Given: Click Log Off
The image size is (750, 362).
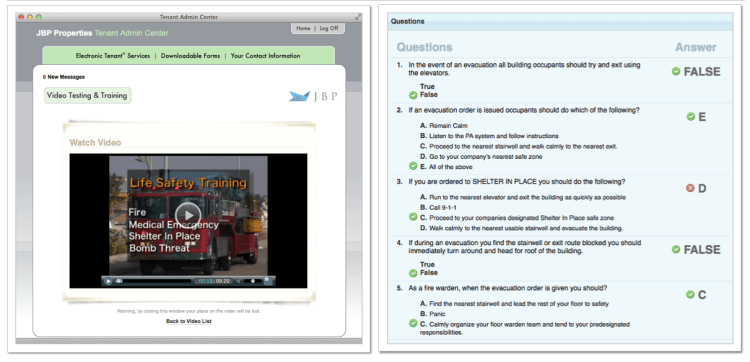Looking at the screenshot, I should 329,28.
